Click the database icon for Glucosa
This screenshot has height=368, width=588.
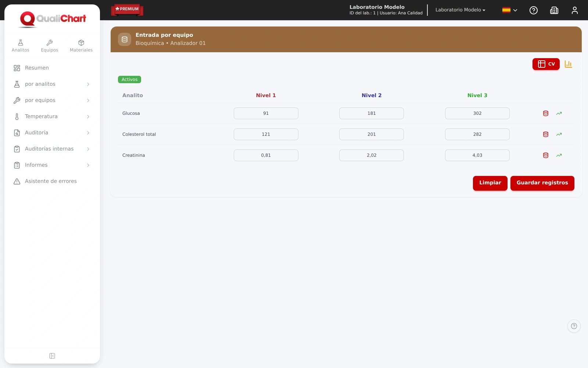(546, 113)
